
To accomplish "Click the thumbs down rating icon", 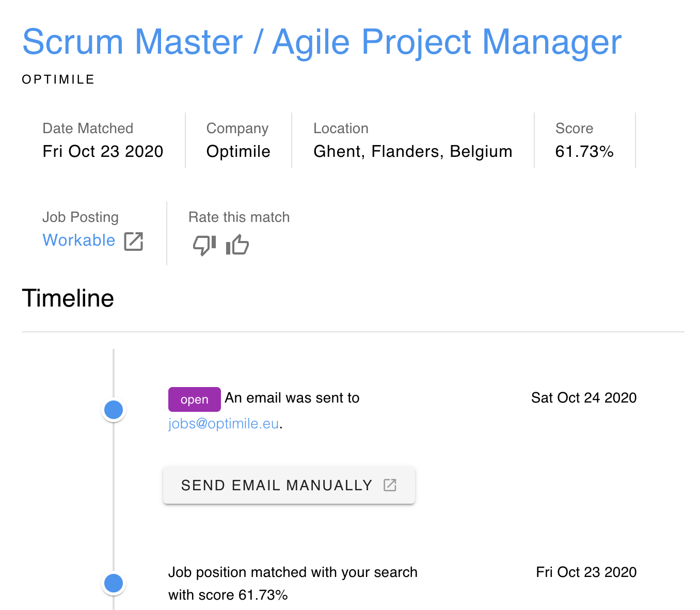I will point(204,245).
